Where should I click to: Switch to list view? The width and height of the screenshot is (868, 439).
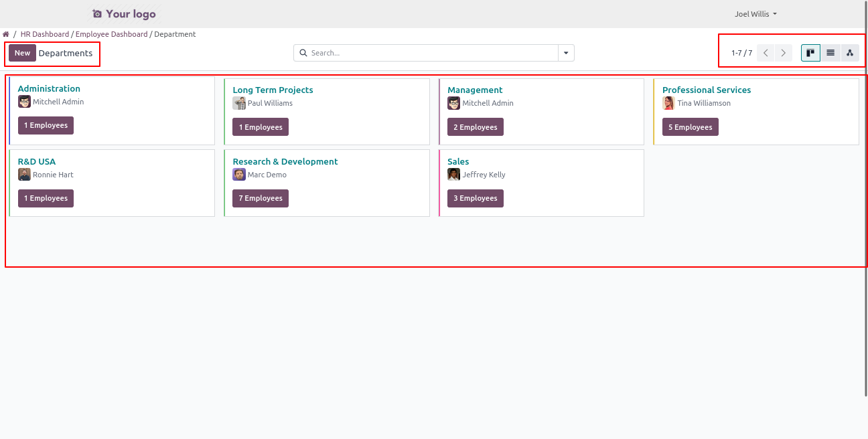tap(830, 53)
